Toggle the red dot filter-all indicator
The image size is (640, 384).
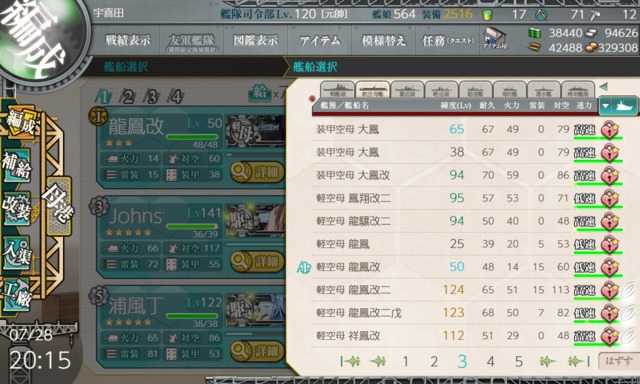pos(312,98)
